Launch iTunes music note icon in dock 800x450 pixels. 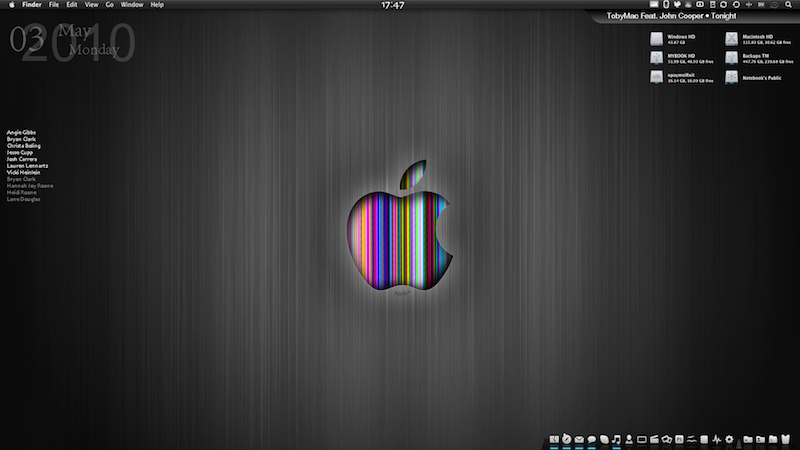tap(616, 439)
